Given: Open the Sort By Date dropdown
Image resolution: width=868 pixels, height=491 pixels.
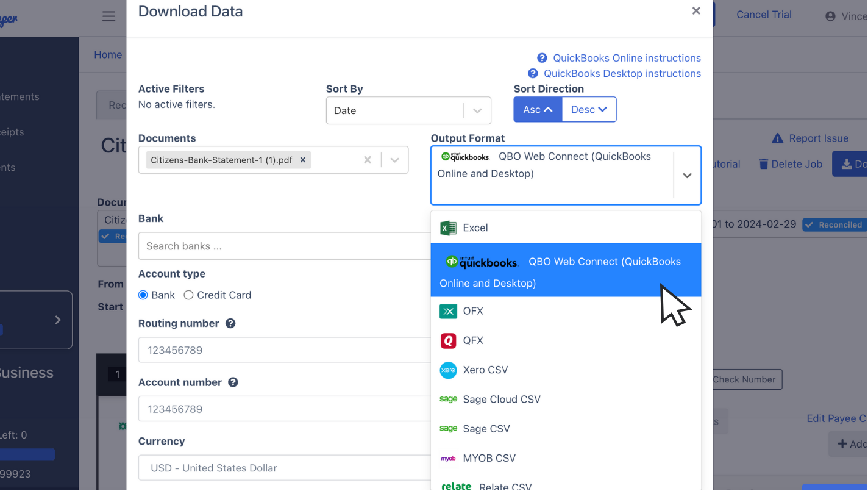Looking at the screenshot, I should click(x=408, y=110).
